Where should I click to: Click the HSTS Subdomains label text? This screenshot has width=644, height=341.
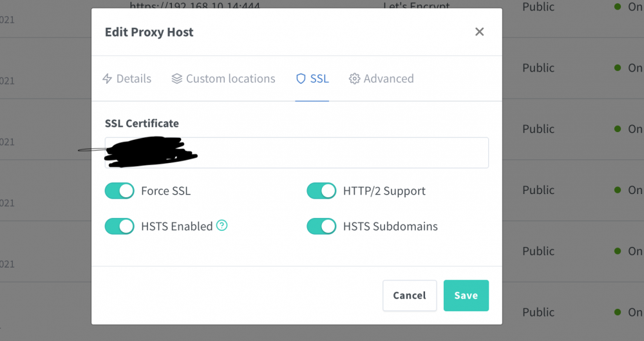pos(391,226)
